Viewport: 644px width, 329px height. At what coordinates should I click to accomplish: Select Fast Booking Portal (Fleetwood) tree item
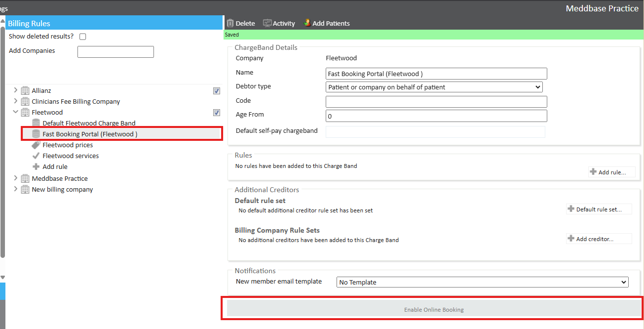(90, 134)
